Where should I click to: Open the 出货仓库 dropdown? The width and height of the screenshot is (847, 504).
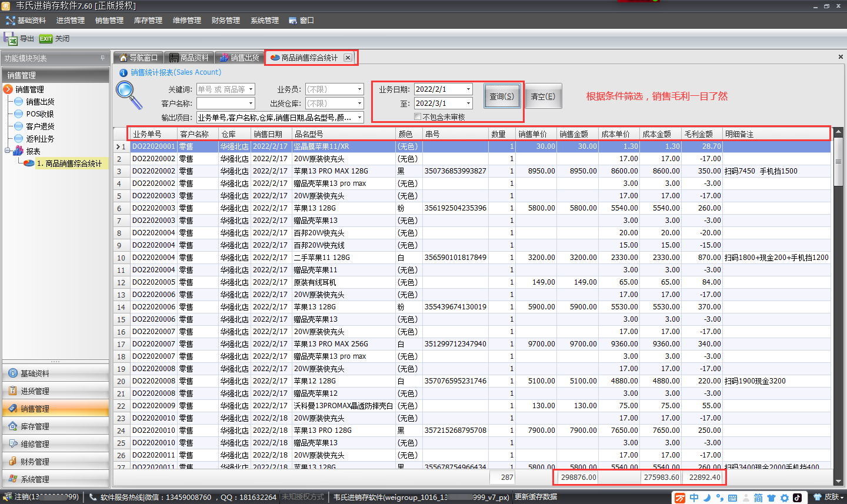click(359, 104)
